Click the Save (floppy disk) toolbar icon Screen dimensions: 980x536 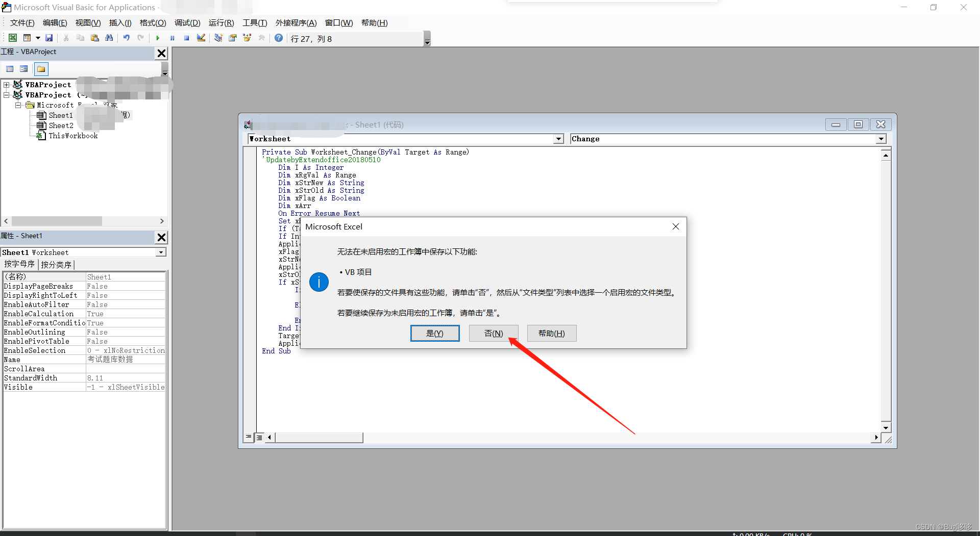pyautogui.click(x=50, y=38)
